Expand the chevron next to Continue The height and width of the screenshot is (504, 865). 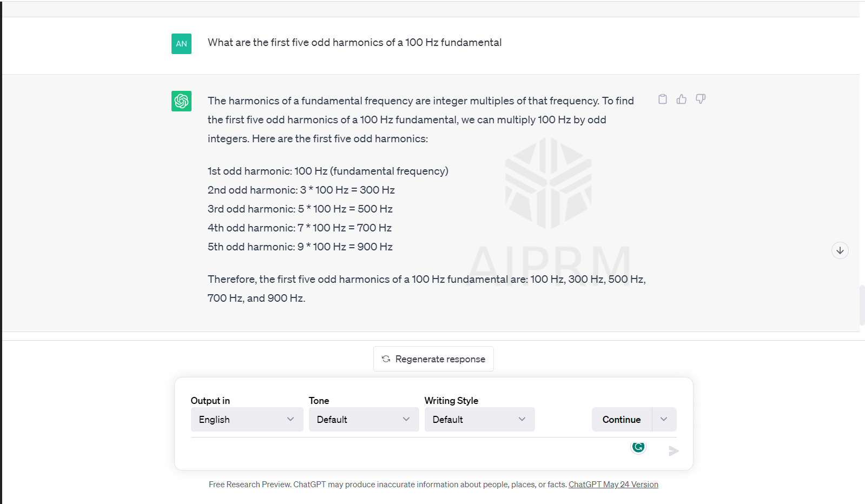tap(664, 420)
